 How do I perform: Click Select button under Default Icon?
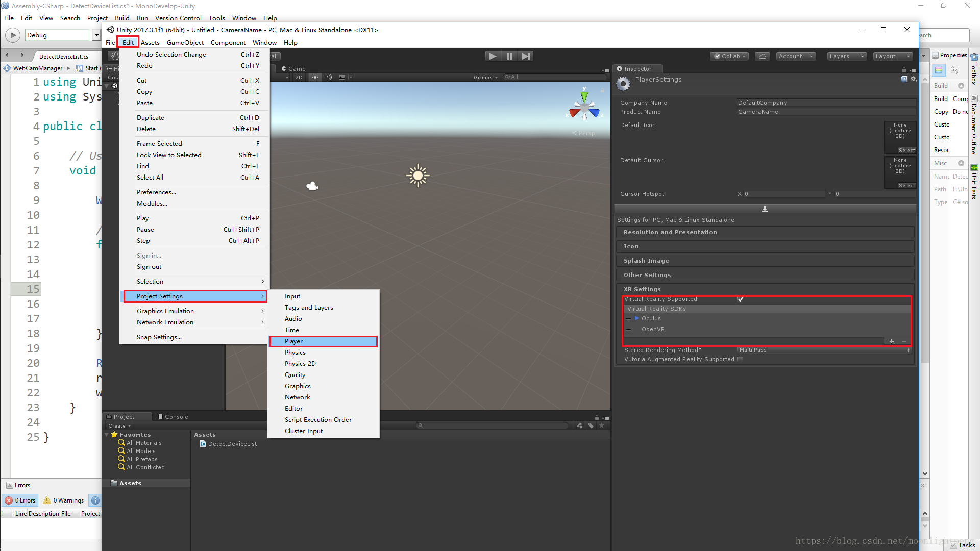[x=906, y=151]
